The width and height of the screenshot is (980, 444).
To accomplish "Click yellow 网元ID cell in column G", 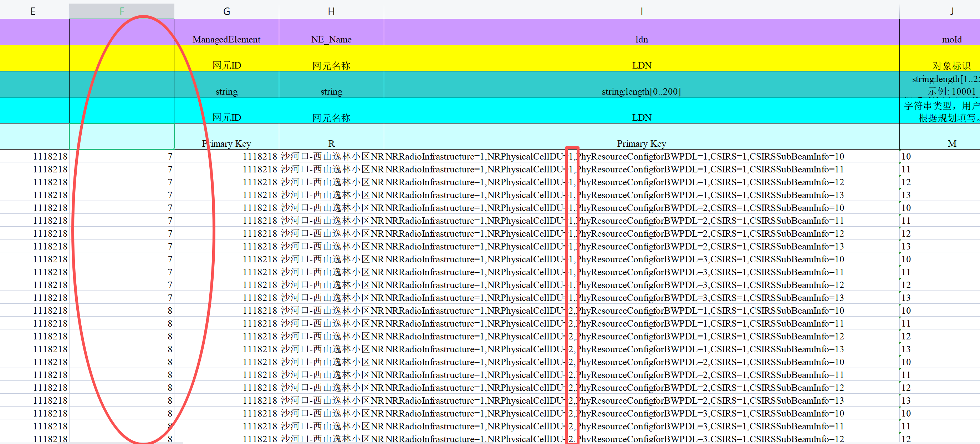I will tap(226, 65).
